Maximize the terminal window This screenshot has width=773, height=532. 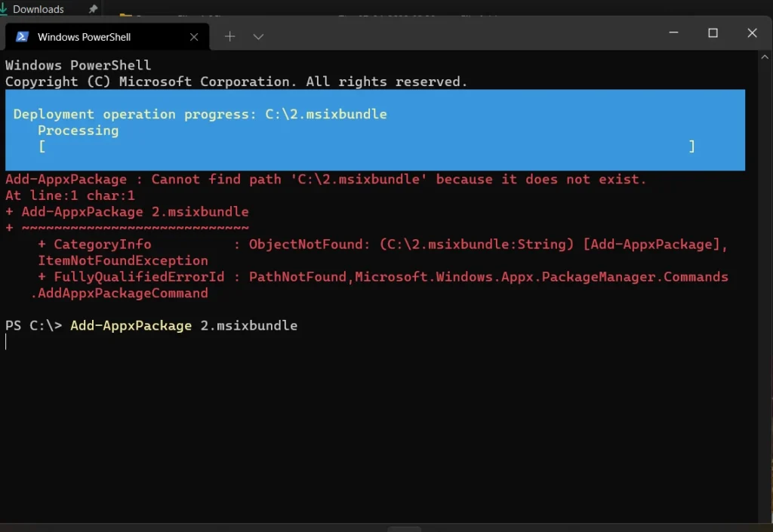(713, 33)
